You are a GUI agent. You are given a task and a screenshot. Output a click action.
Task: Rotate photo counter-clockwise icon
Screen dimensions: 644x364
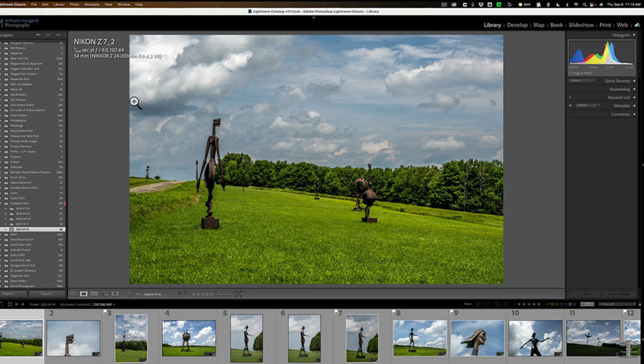[221, 294]
